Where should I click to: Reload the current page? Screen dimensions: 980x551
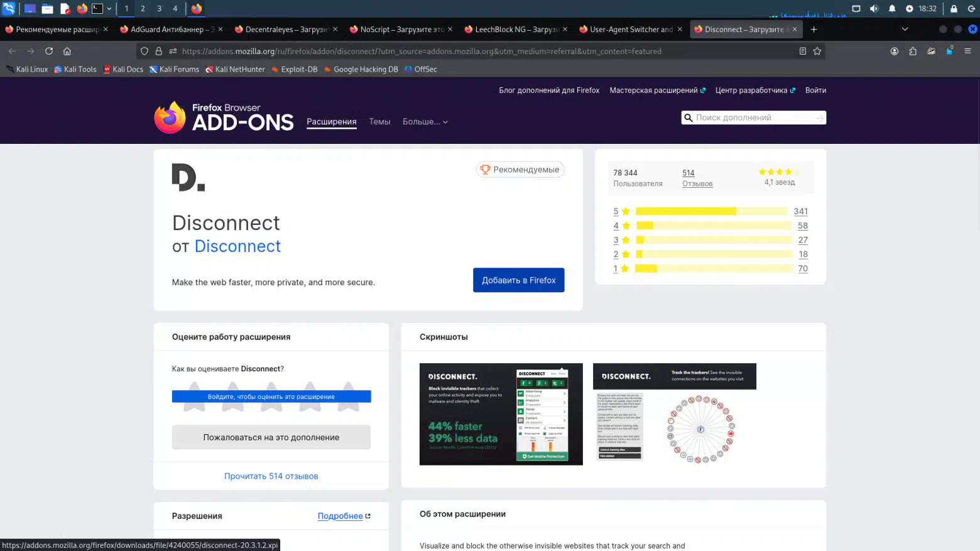pyautogui.click(x=49, y=52)
